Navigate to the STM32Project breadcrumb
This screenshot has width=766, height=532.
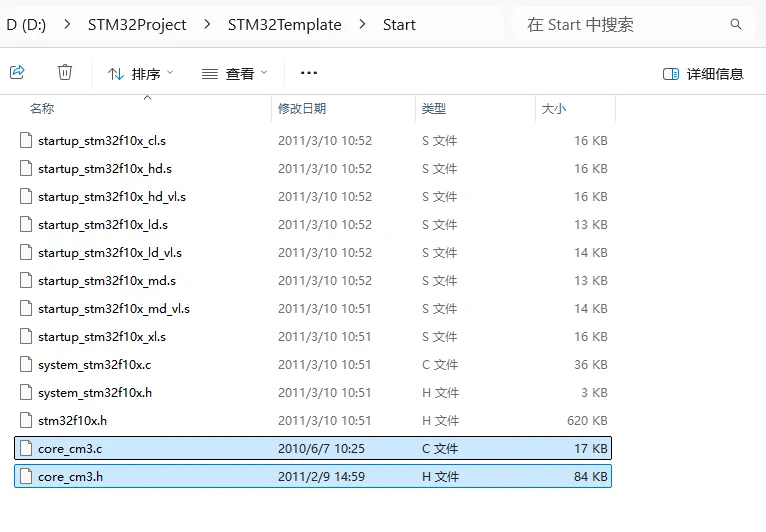[x=137, y=24]
